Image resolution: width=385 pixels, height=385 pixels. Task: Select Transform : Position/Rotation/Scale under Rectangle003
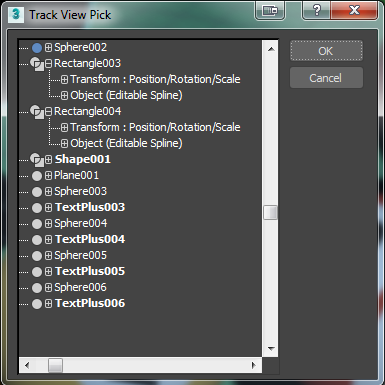click(x=155, y=79)
